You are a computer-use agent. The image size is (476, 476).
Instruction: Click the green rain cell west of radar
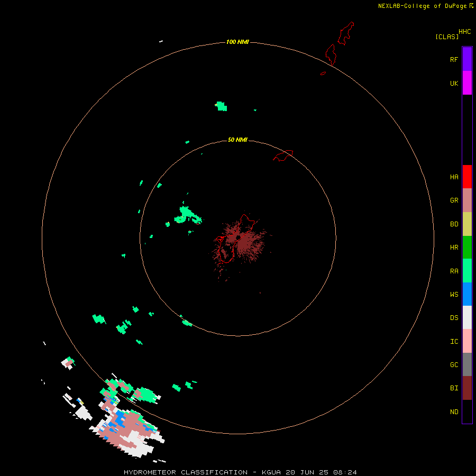(188, 215)
